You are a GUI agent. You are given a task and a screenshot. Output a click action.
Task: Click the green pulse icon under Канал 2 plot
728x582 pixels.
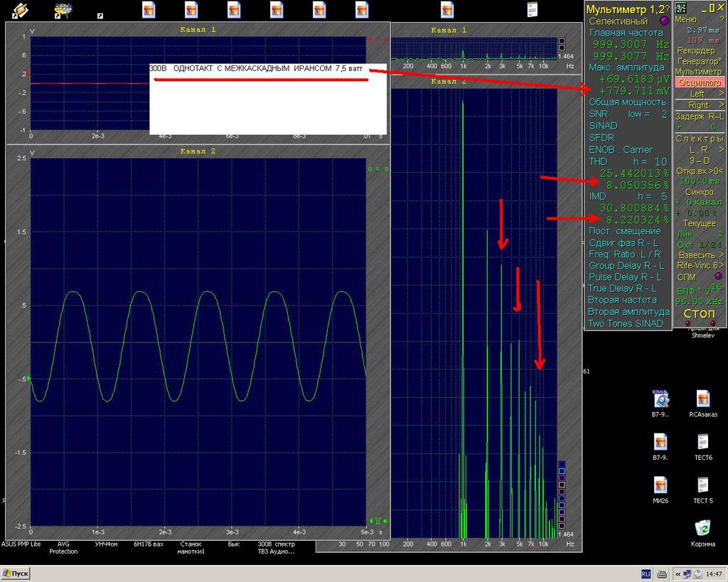378,521
